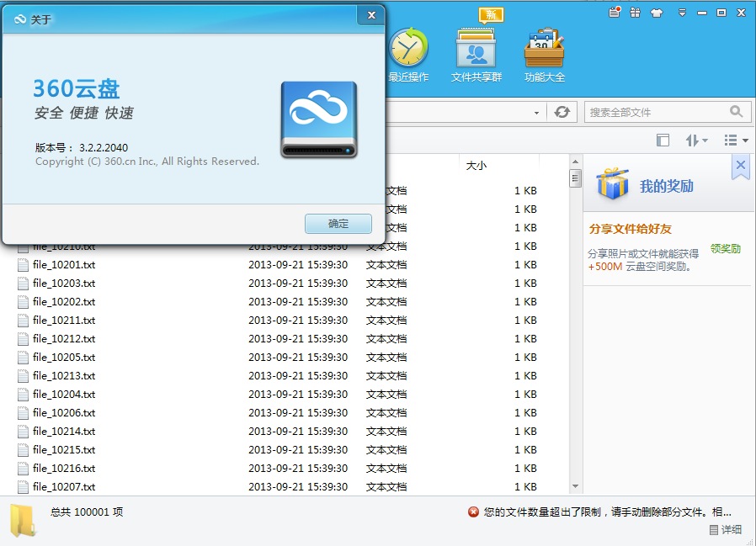Sort by the 大小 column header
This screenshot has width=756, height=546.
coord(476,166)
